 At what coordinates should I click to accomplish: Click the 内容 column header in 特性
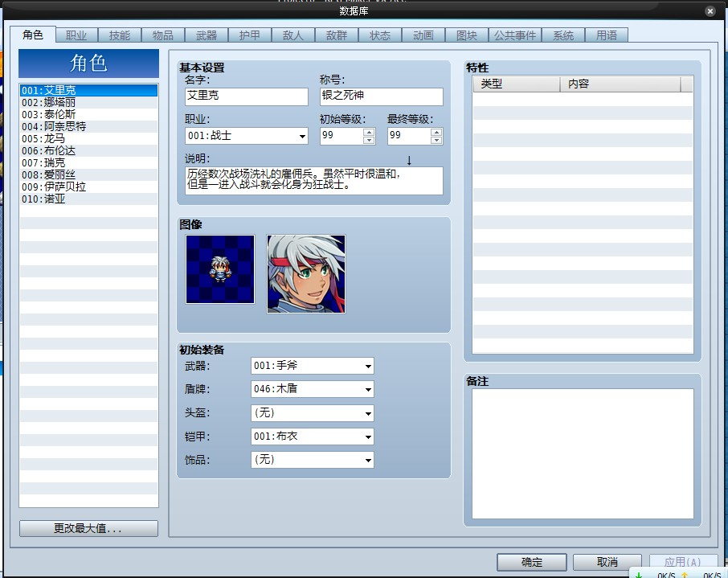[x=620, y=84]
